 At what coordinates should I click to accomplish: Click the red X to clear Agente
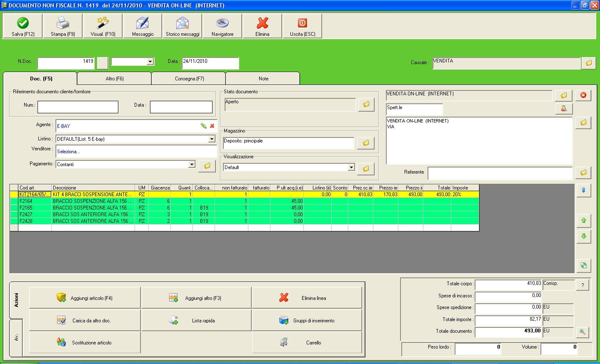pyautogui.click(x=212, y=126)
